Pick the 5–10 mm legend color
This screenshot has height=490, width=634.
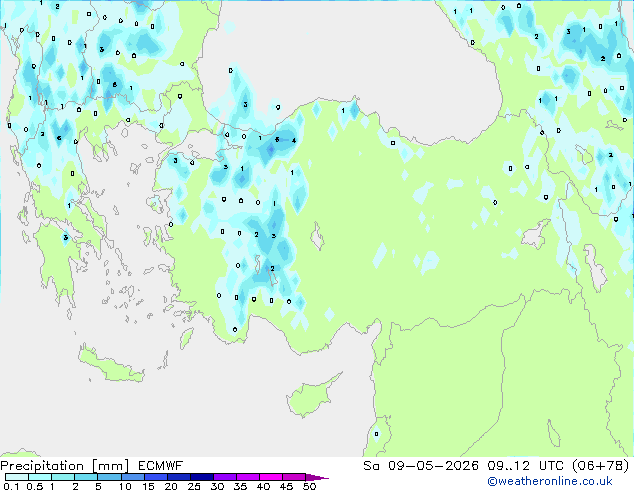coord(109,477)
